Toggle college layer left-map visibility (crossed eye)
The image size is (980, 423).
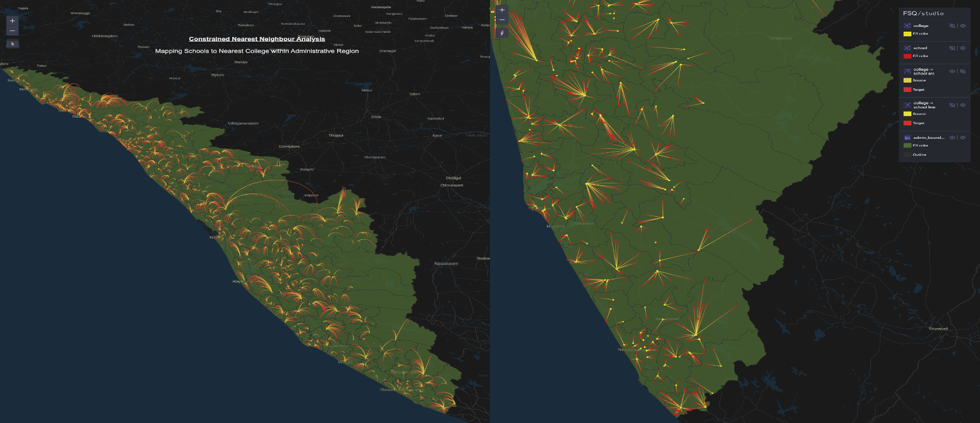click(x=952, y=26)
